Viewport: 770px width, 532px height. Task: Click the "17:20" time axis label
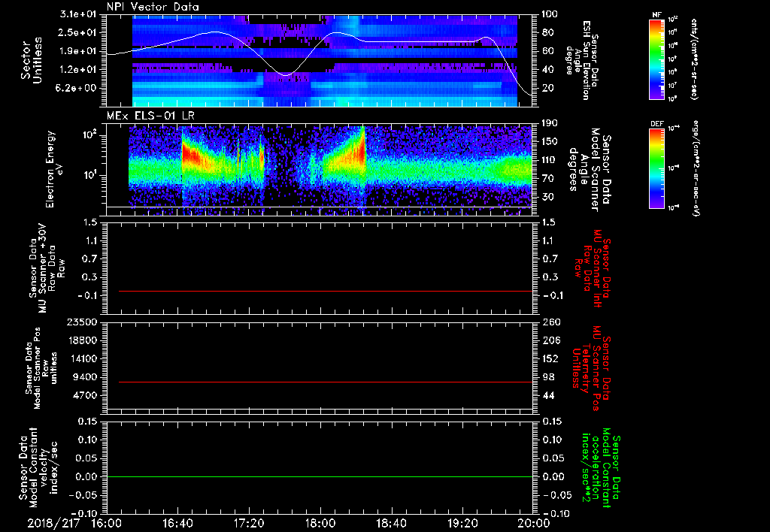(249, 523)
